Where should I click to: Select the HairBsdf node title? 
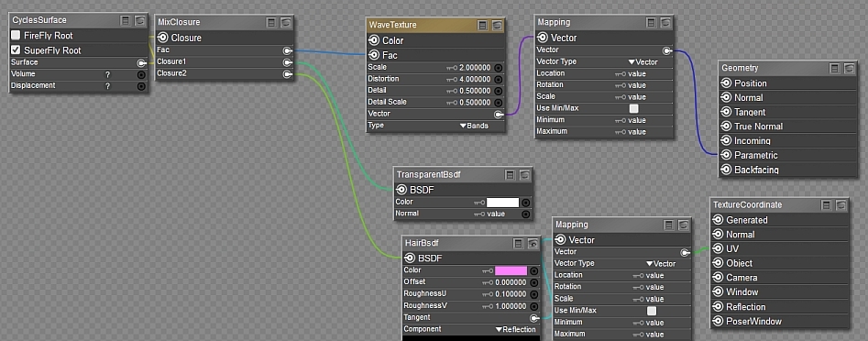pyautogui.click(x=422, y=244)
